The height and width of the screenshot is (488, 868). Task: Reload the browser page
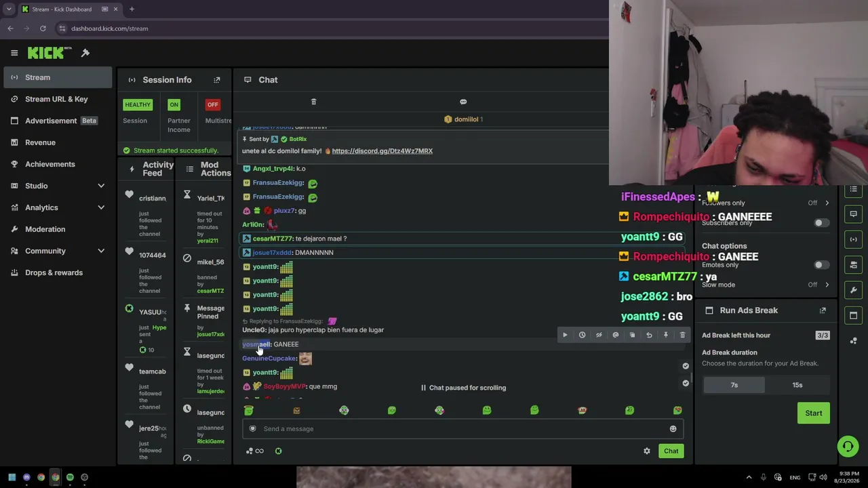(x=43, y=28)
